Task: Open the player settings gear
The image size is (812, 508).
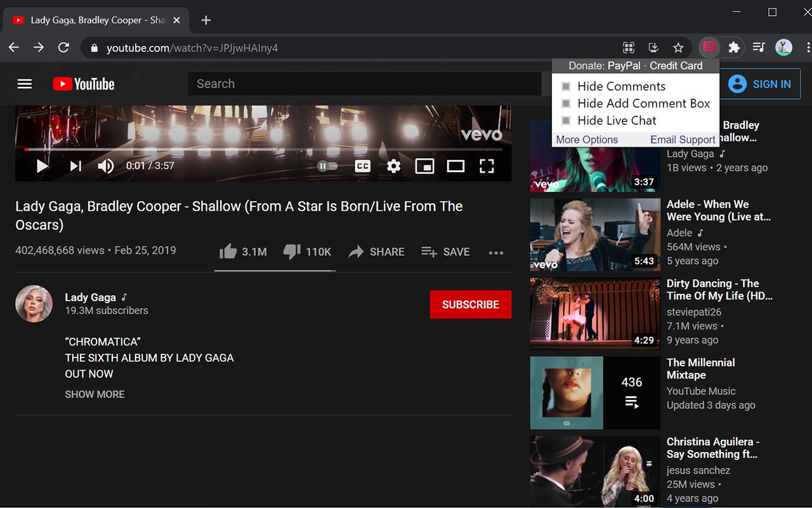Action: coord(393,166)
